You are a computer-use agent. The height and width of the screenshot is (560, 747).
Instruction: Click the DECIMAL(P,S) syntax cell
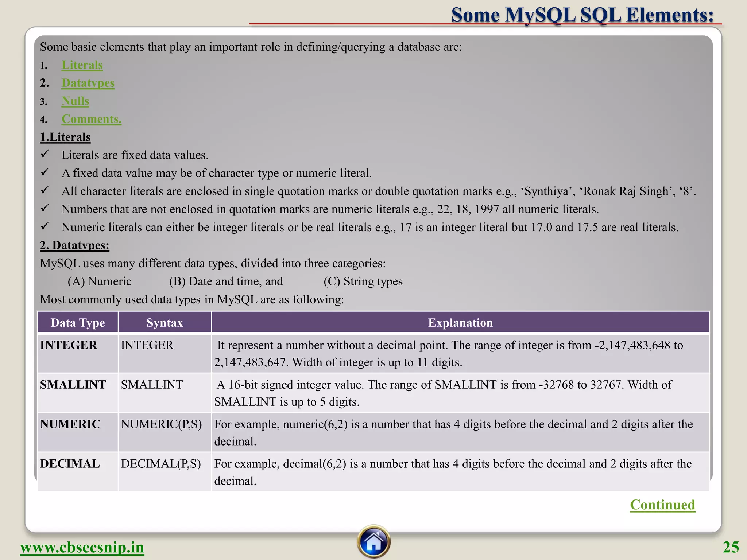pos(161,464)
